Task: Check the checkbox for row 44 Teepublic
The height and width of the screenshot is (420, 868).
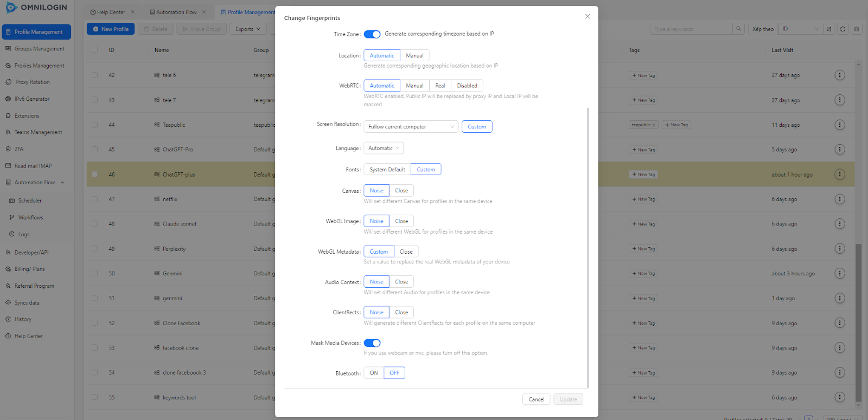Action: (x=95, y=125)
